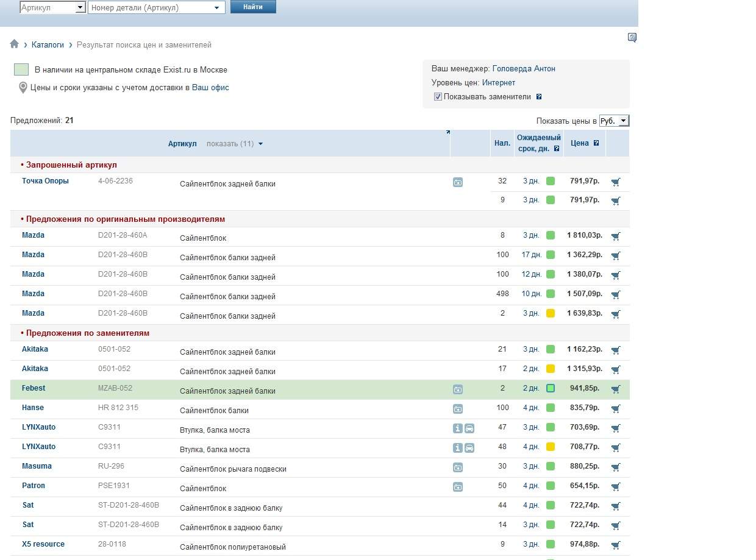This screenshot has width=756, height=560.
Task: Sort by the Нал. column header
Action: coord(502,143)
